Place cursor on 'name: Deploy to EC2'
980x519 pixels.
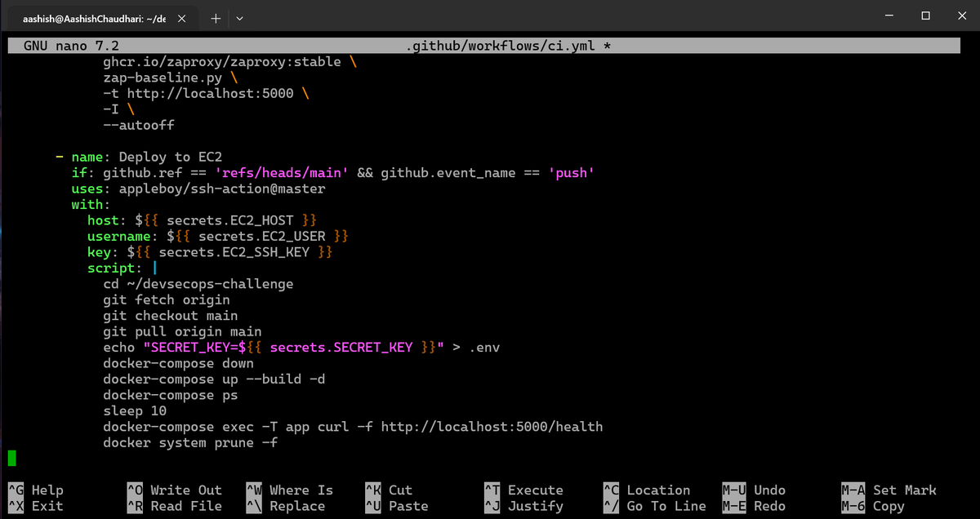tap(147, 157)
